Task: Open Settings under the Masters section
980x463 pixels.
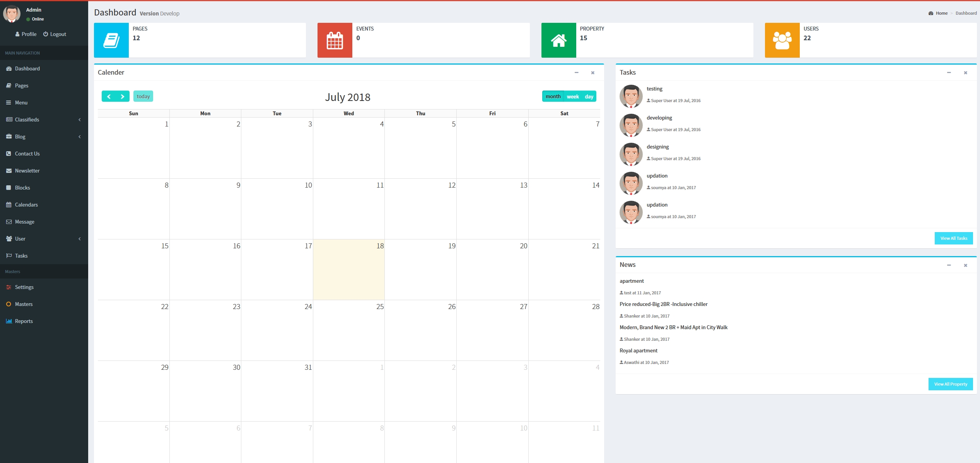Action: pyautogui.click(x=24, y=287)
